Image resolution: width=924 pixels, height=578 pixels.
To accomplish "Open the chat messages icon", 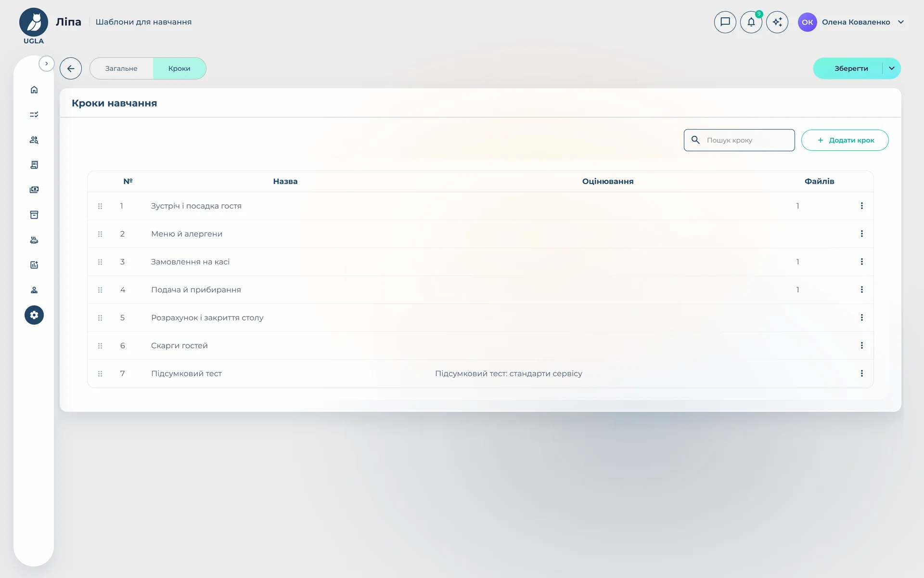I will 725,22.
